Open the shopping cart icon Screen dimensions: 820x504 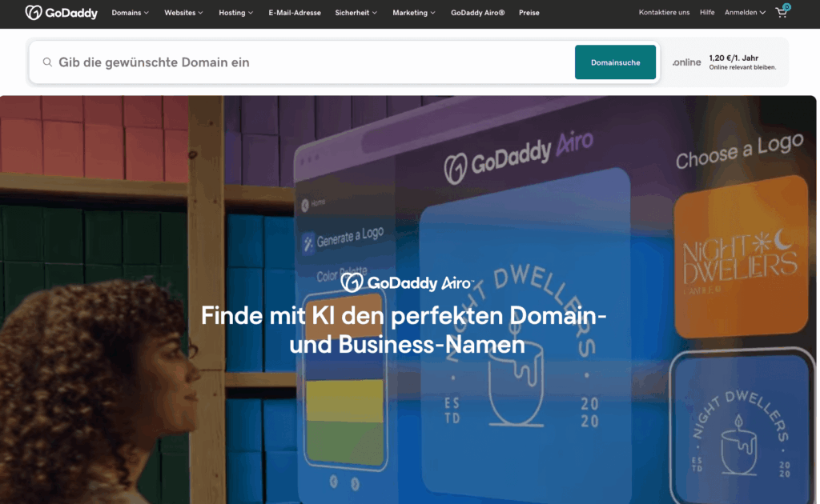tap(782, 13)
